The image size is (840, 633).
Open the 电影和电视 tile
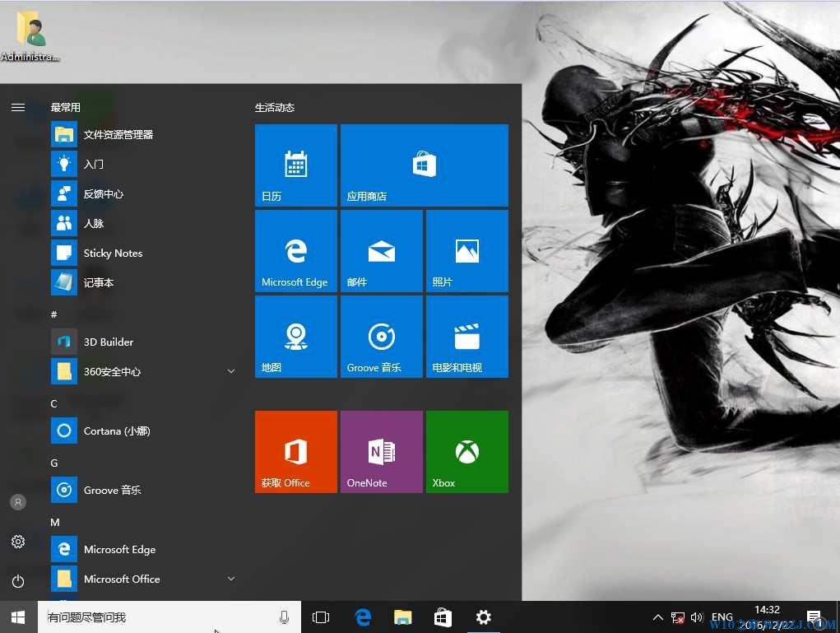click(x=467, y=337)
